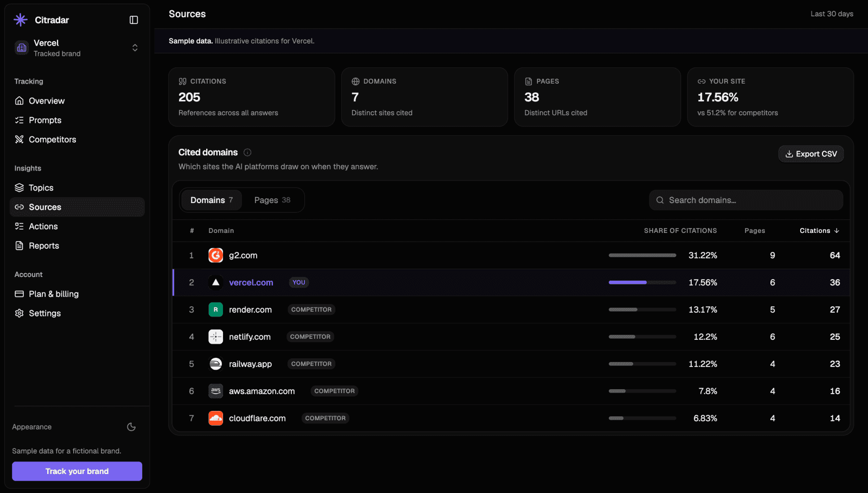Click the Share of Citations column header
Screen dimensions: 868x493
[680, 231]
